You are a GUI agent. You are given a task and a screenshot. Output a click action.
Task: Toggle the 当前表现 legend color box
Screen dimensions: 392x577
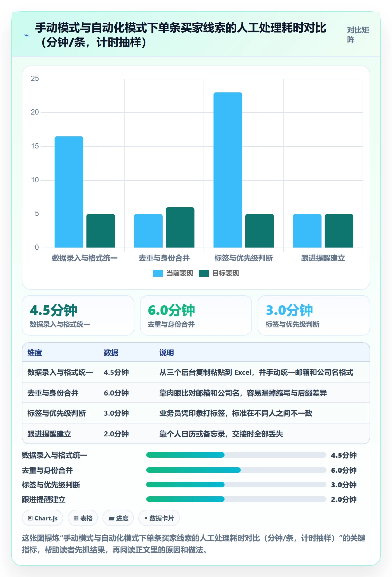[x=158, y=273]
